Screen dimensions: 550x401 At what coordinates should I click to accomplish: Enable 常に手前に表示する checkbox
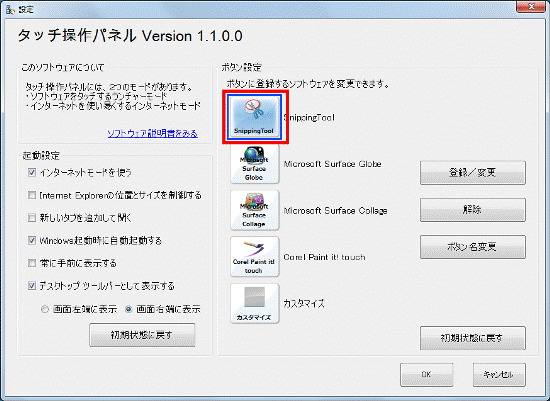(x=32, y=263)
